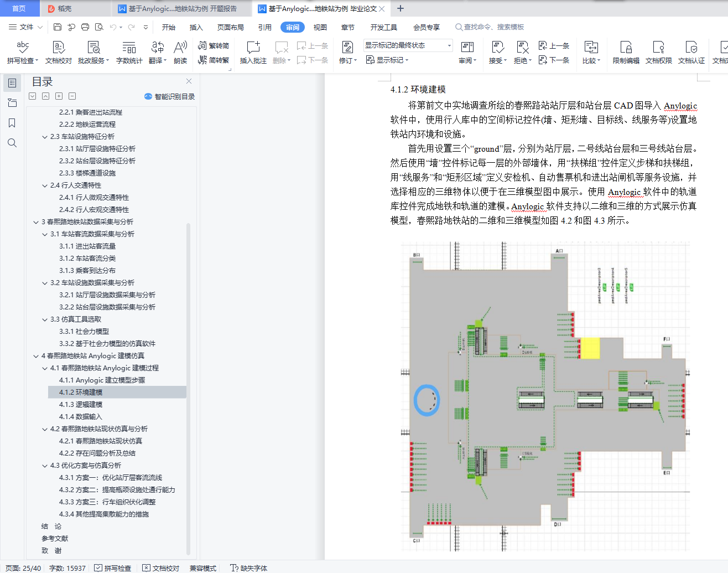Open the bookmark sidebar pane
Viewport: 728px width, 573px height.
tap(12, 123)
